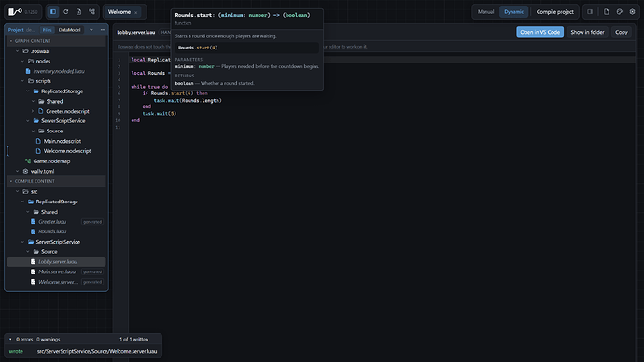Click the inventory.nodedef.luau file icon
This screenshot has height=362, width=644.
28,71
